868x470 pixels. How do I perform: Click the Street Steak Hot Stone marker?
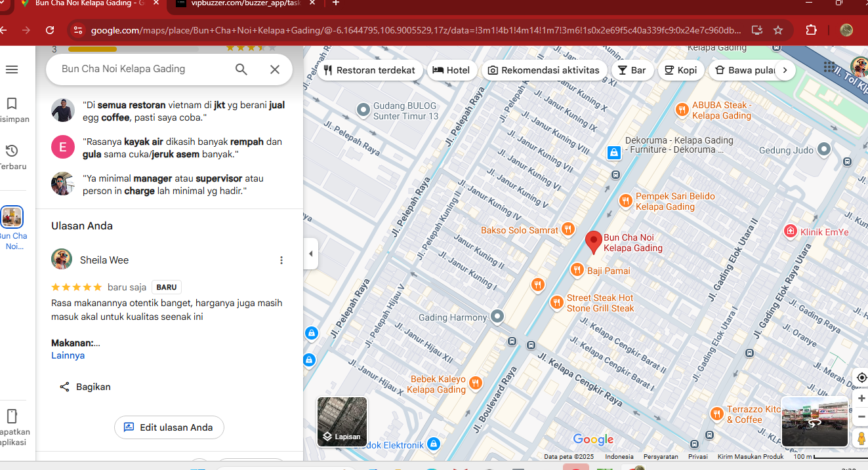click(x=557, y=302)
